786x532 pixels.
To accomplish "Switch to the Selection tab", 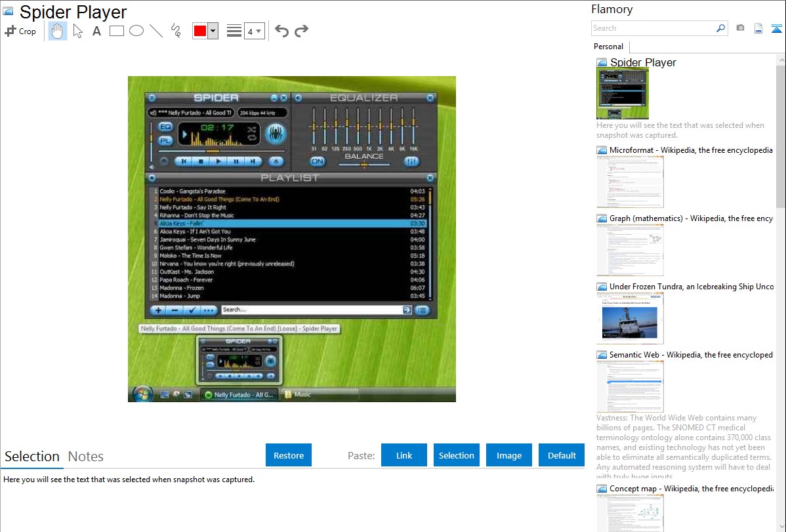I will point(32,457).
